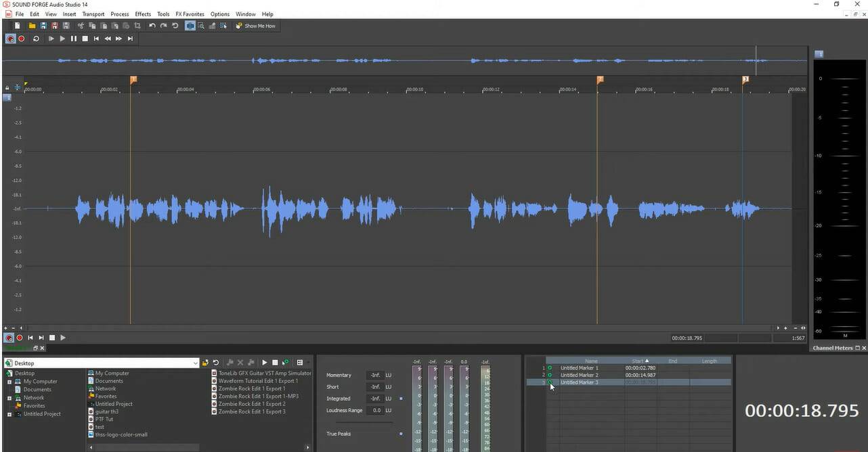The height and width of the screenshot is (452, 868).
Task: Click the Undo arrow in toolbar
Action: (152, 26)
